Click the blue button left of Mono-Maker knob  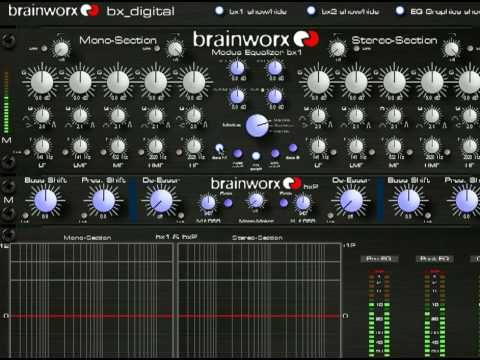coord(228,203)
